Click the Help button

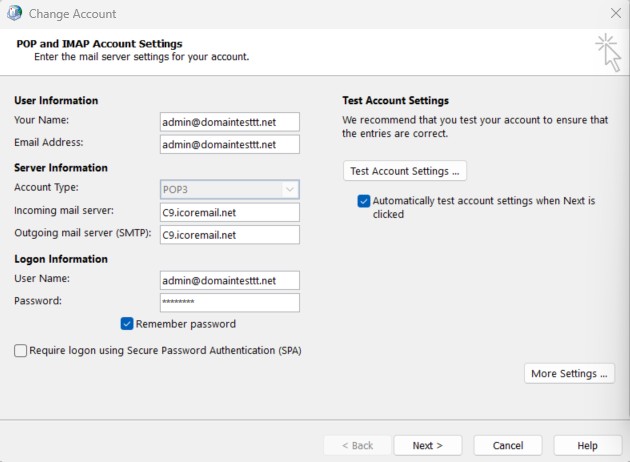[587, 445]
